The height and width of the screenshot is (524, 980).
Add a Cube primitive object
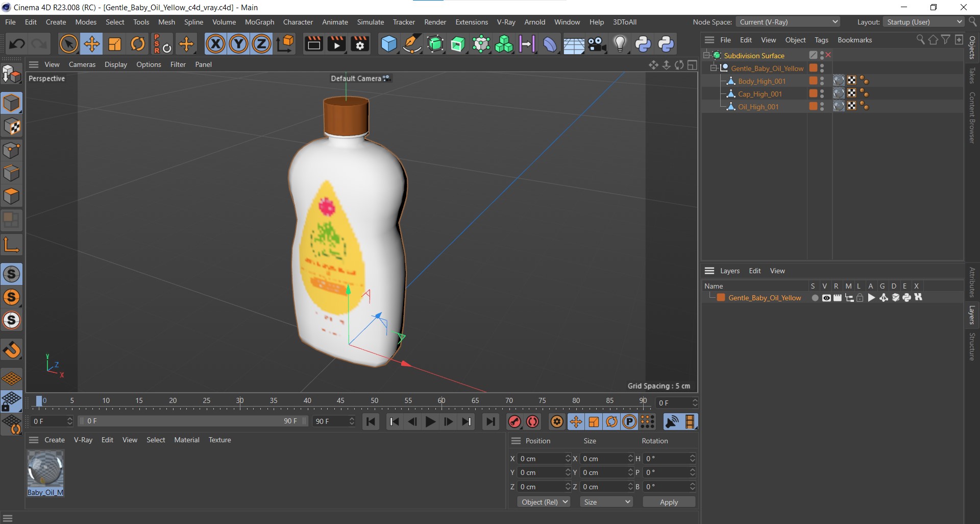[389, 44]
